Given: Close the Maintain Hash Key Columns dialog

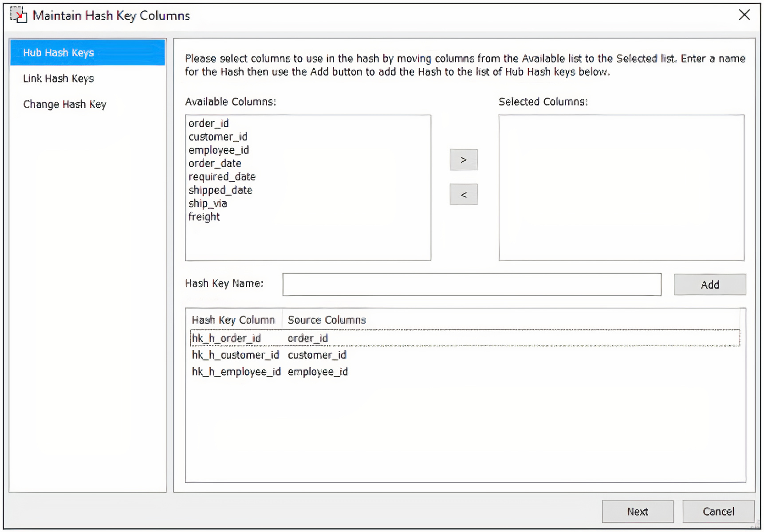Looking at the screenshot, I should click(744, 15).
